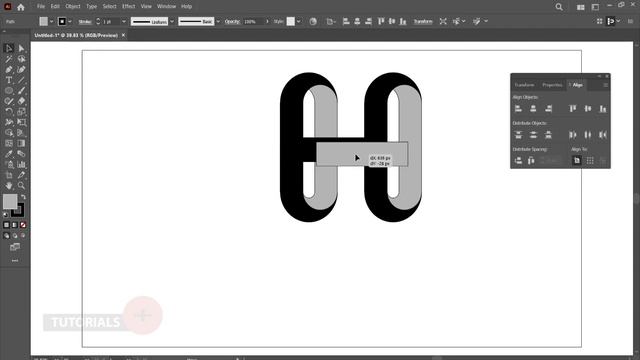The width and height of the screenshot is (640, 360).
Task: Select the Paintbrush tool
Action: pos(22,91)
